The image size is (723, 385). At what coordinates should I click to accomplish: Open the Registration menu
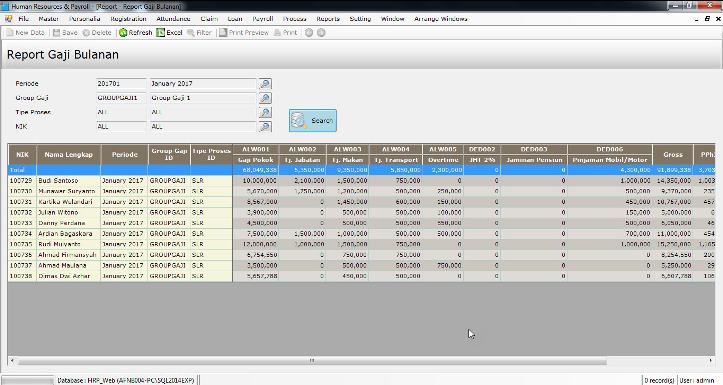[x=128, y=19]
